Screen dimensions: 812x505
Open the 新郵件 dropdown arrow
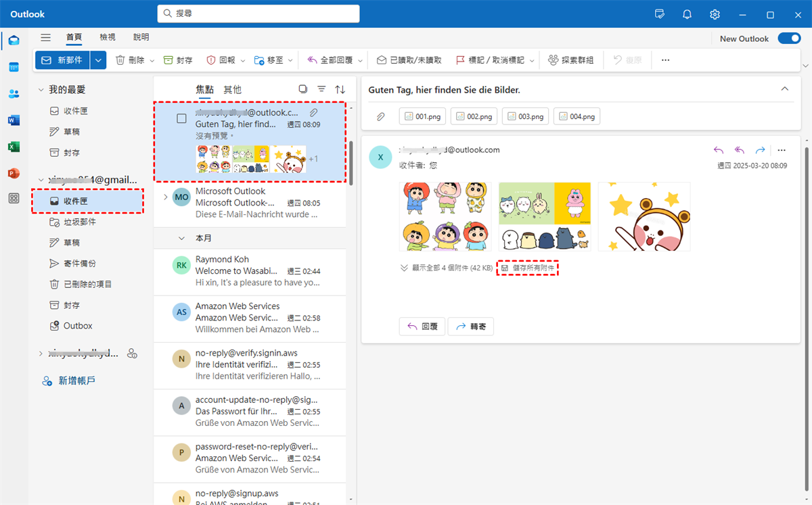pyautogui.click(x=99, y=60)
